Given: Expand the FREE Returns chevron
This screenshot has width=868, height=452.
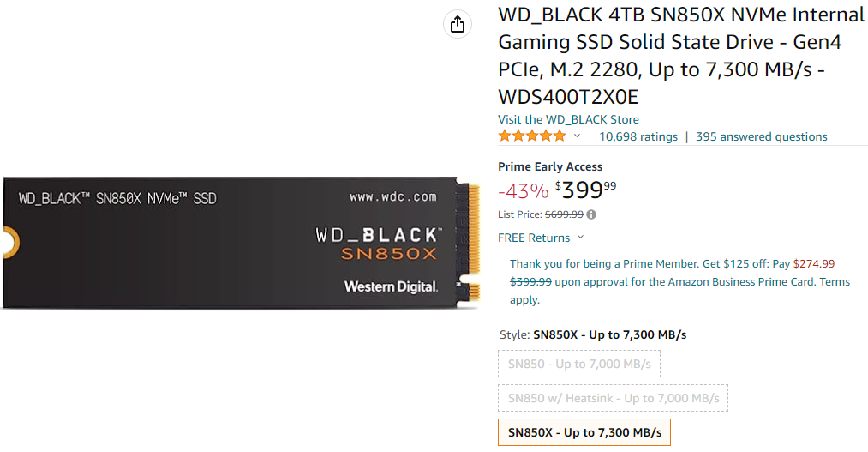Looking at the screenshot, I should (580, 238).
